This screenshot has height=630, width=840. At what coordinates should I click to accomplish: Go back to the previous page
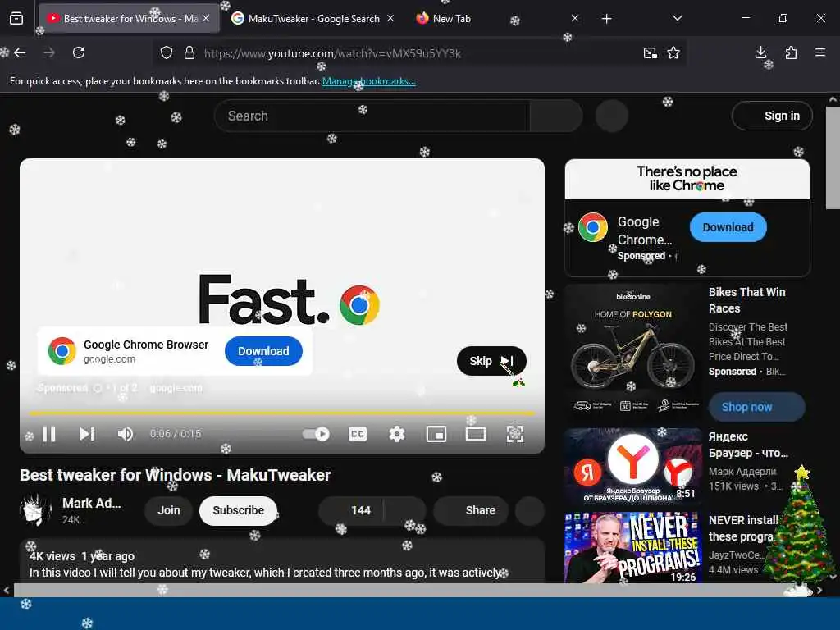tap(20, 52)
